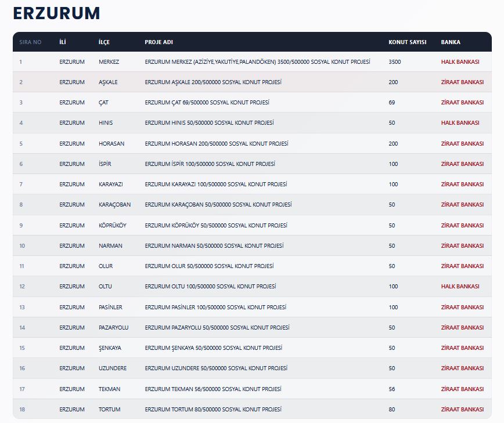504x423 pixels.
Task: Click the AŞKALE district cell
Action: 108,82
